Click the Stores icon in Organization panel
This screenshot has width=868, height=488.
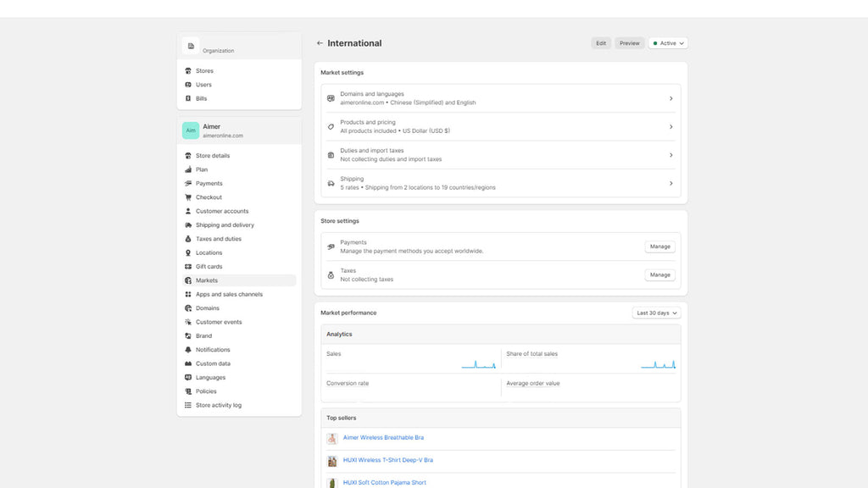coord(188,71)
